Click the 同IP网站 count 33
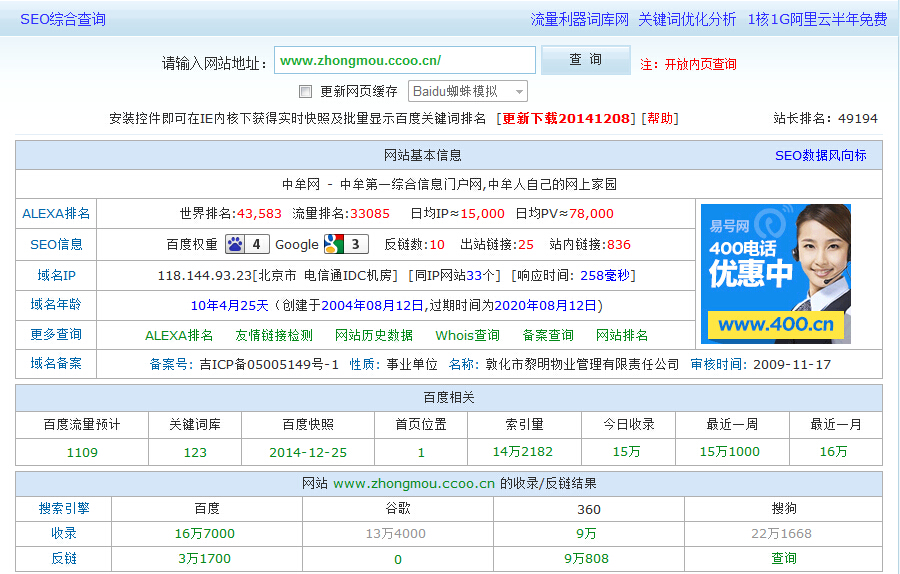 coord(474,276)
